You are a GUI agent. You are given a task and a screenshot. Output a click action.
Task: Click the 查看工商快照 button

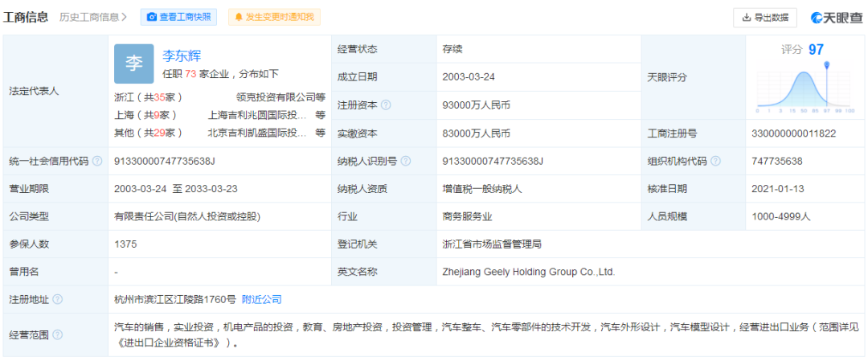178,17
